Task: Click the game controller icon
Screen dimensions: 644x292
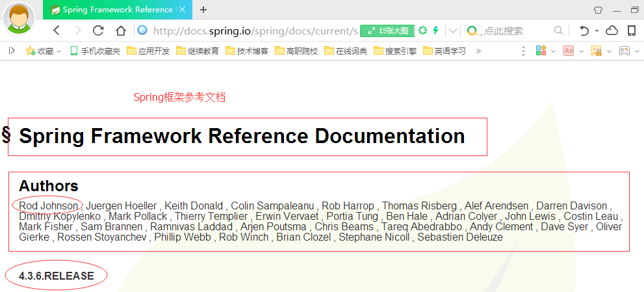Action: pyautogui.click(x=625, y=51)
